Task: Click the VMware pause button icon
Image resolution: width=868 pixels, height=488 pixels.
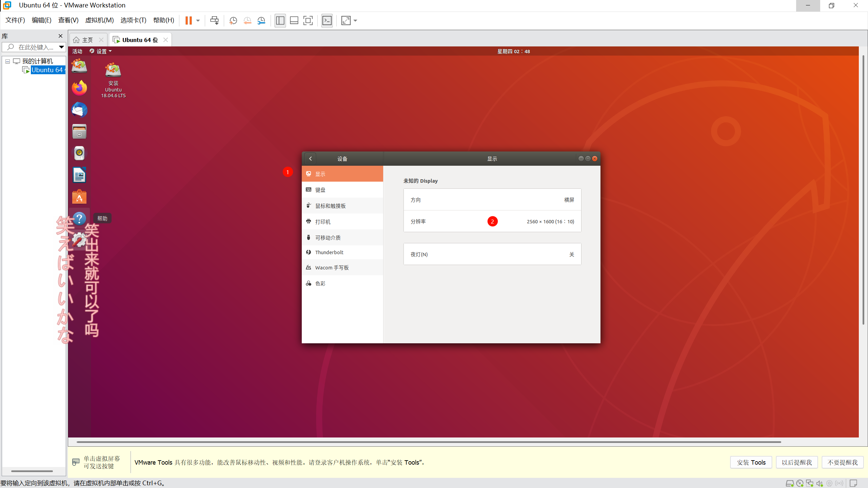Action: tap(189, 21)
